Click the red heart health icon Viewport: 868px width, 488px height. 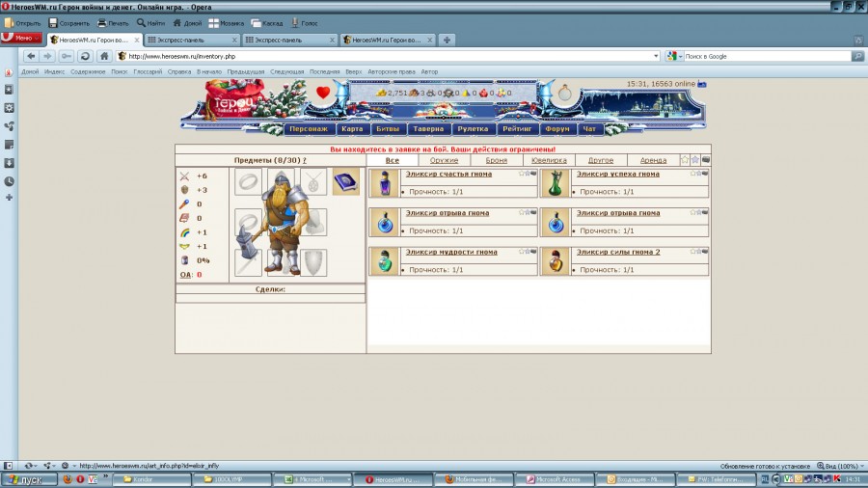point(323,94)
